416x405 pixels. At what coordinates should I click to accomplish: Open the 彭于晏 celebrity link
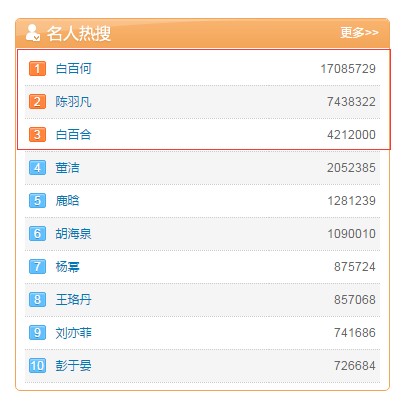73,366
